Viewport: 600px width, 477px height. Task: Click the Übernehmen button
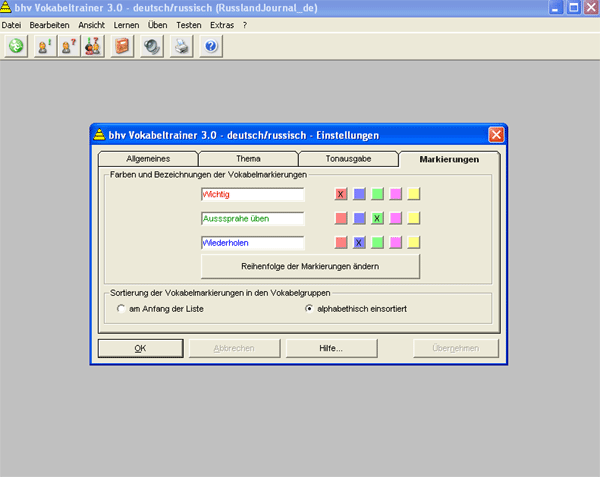click(x=456, y=348)
